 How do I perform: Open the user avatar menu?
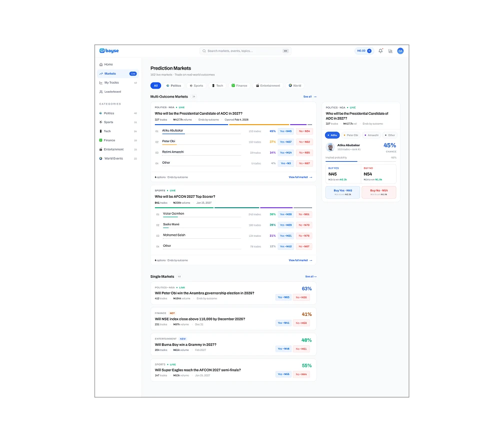(x=400, y=51)
